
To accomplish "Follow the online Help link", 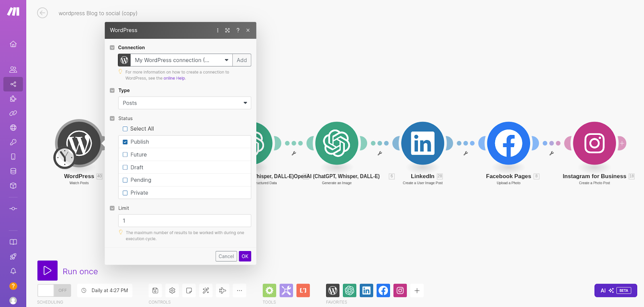I will tap(174, 78).
